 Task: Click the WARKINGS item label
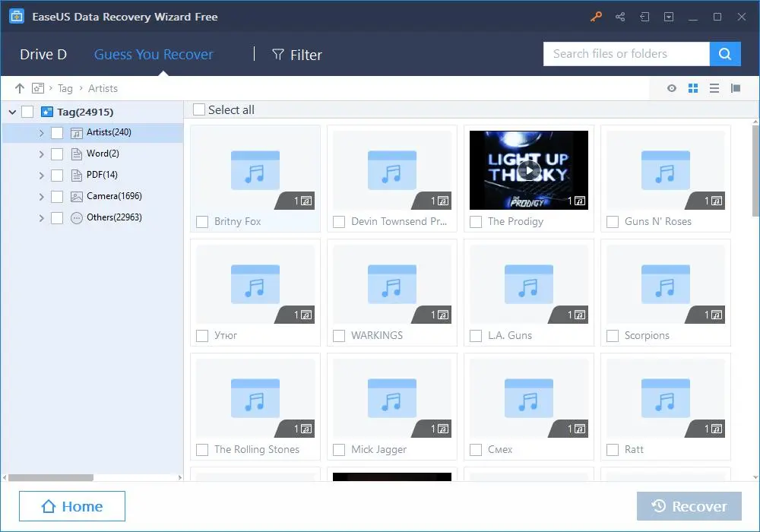377,335
